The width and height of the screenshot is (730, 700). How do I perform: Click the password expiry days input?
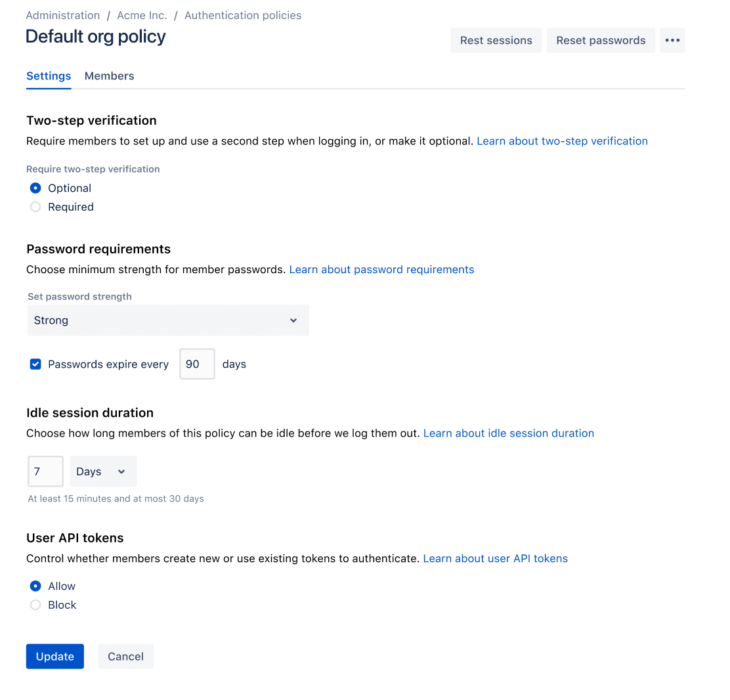[196, 363]
